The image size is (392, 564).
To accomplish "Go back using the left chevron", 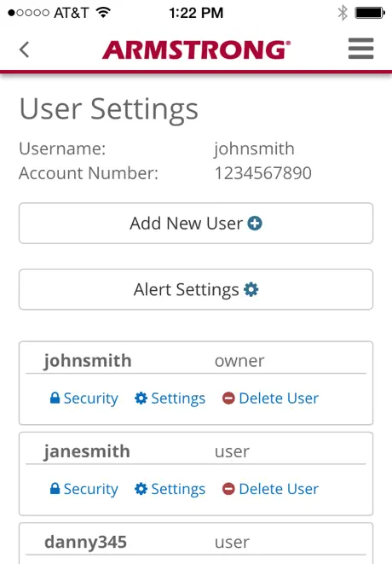I will point(24,49).
